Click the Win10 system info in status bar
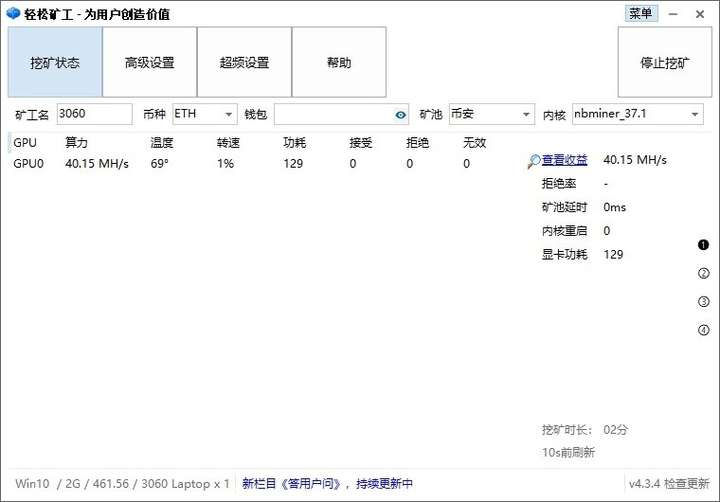The height and width of the screenshot is (502, 720). pyautogui.click(x=122, y=483)
